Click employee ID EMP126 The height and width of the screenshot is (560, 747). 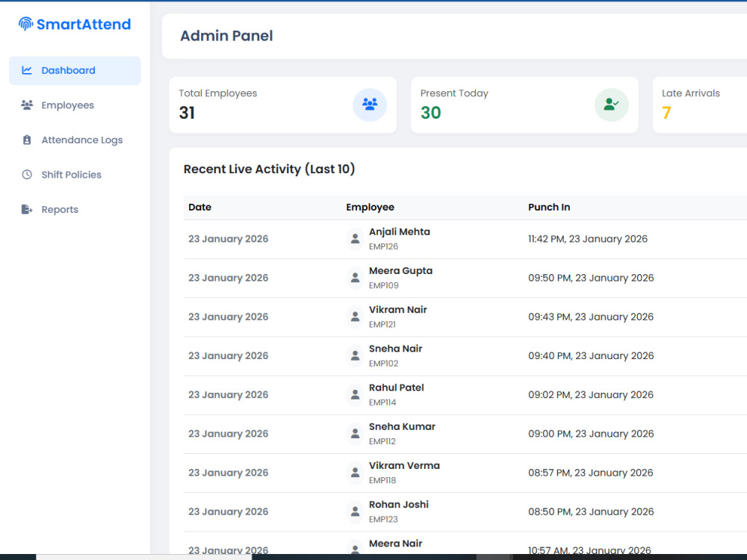[383, 246]
